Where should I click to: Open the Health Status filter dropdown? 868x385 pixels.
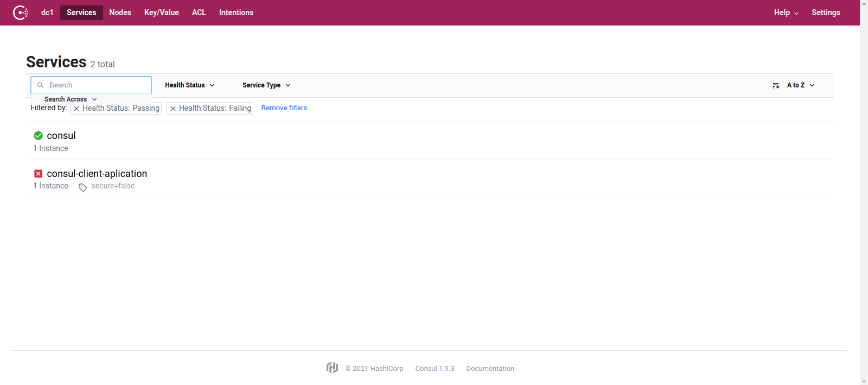[190, 85]
